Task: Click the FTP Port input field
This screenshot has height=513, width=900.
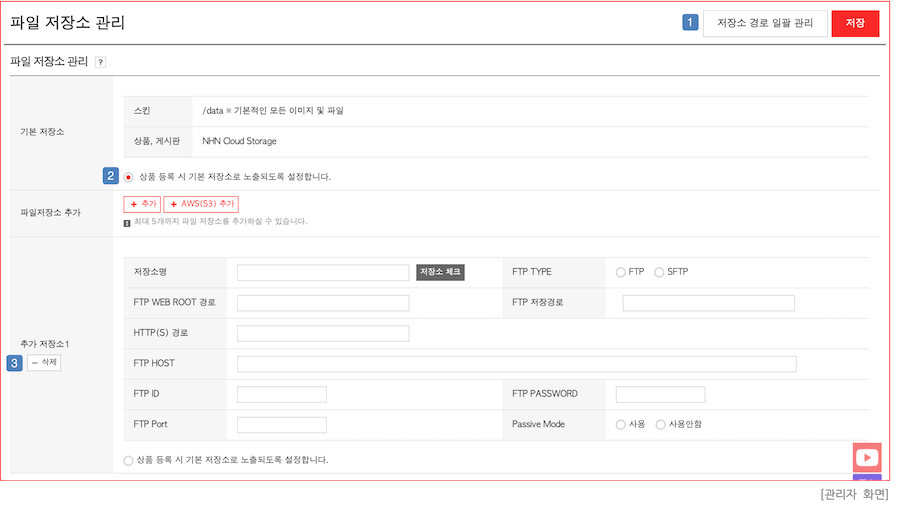Action: (x=282, y=425)
